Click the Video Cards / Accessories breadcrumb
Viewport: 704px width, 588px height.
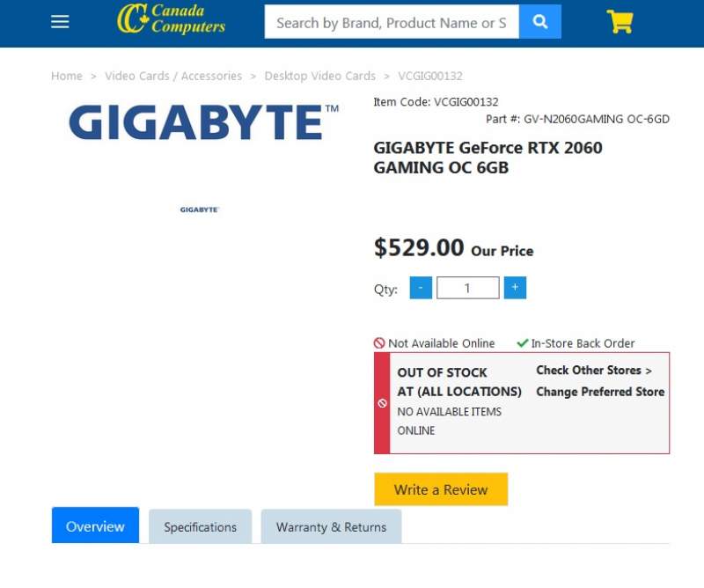click(172, 76)
